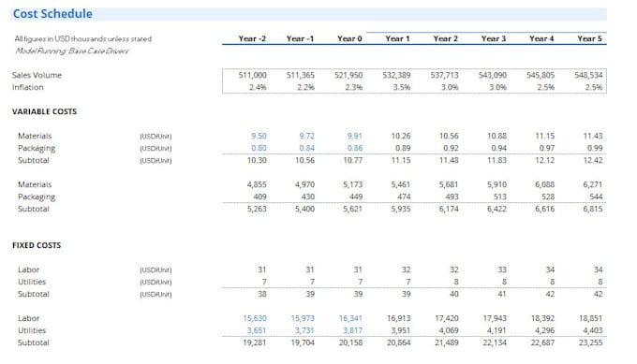Select Utilities total 4,403
Image resolution: width=637 pixels, height=364 pixels.
tap(592, 330)
